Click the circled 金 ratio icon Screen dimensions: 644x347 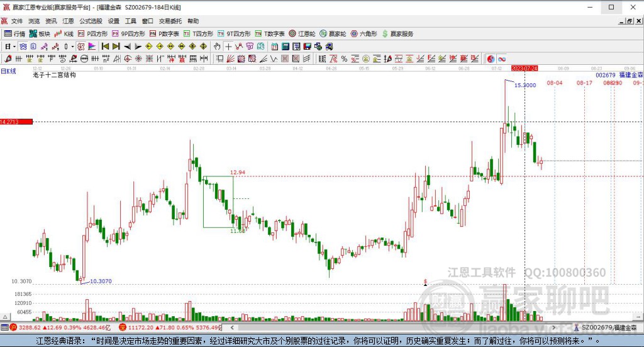365,59
